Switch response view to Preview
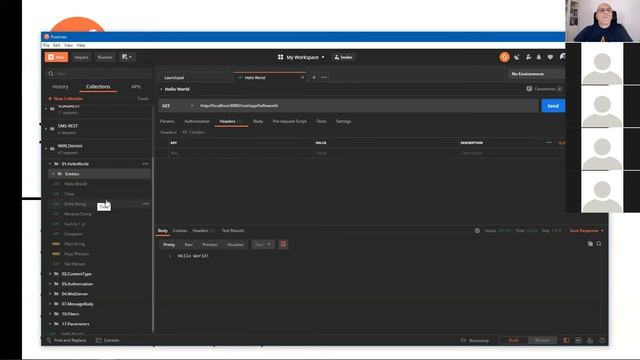 (x=210, y=244)
